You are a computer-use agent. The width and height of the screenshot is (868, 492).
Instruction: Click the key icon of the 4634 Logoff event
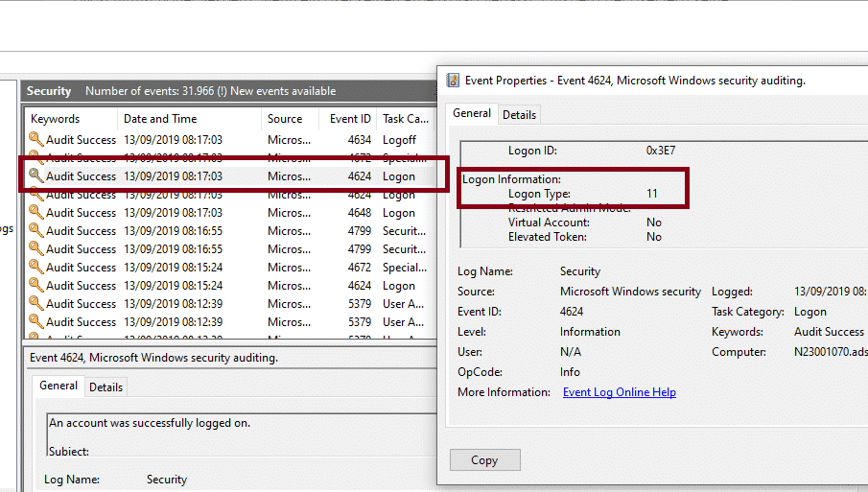pyautogui.click(x=36, y=140)
